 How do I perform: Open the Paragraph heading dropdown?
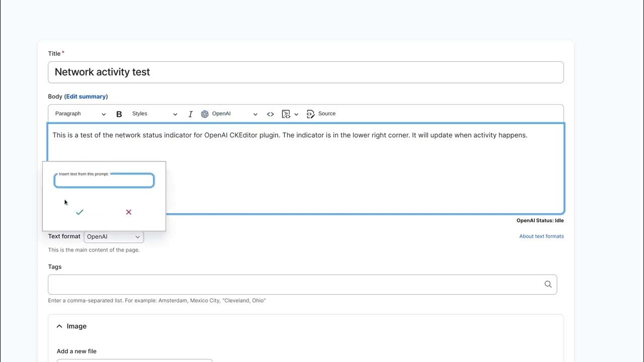click(x=80, y=114)
